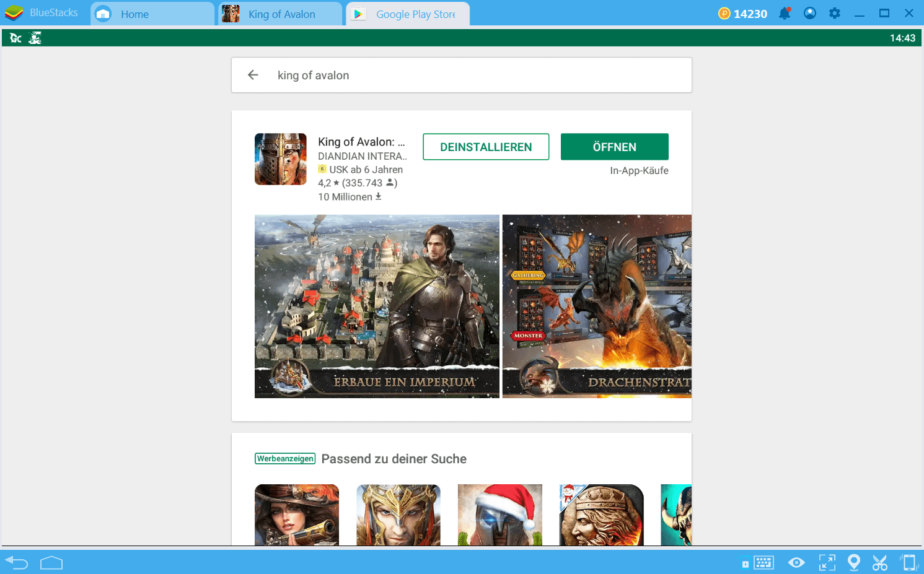This screenshot has height=574, width=924.
Task: Click the 'Passend zu deiner Suche' heading
Action: [x=394, y=459]
